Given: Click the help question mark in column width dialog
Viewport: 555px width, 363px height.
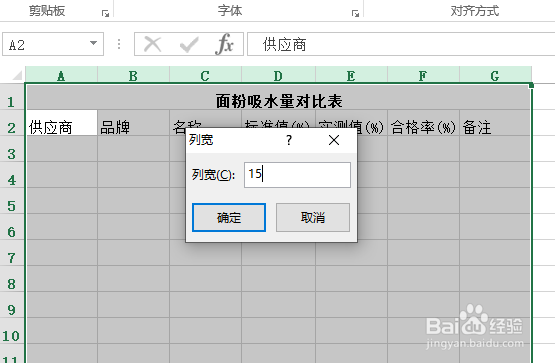Looking at the screenshot, I should click(x=289, y=140).
